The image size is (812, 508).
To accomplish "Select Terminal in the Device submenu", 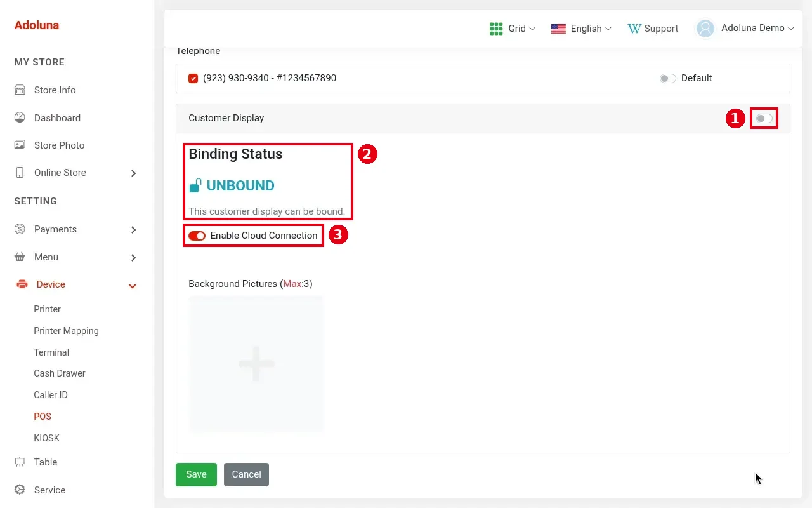I will tap(51, 352).
